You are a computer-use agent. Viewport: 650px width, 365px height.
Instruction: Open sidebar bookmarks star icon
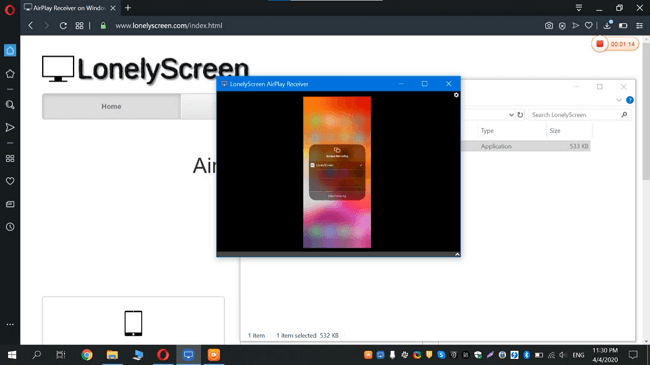(10, 74)
